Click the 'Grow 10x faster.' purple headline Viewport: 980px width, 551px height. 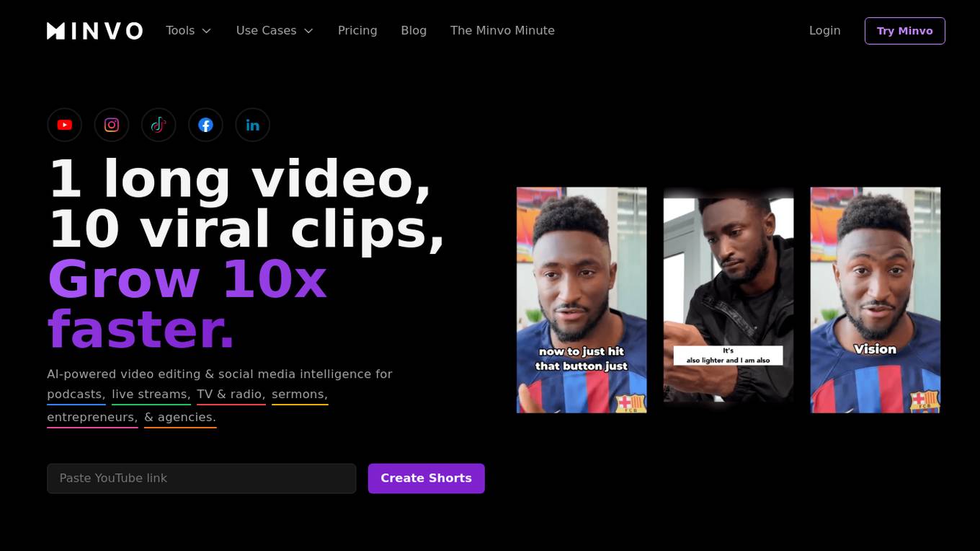[187, 304]
